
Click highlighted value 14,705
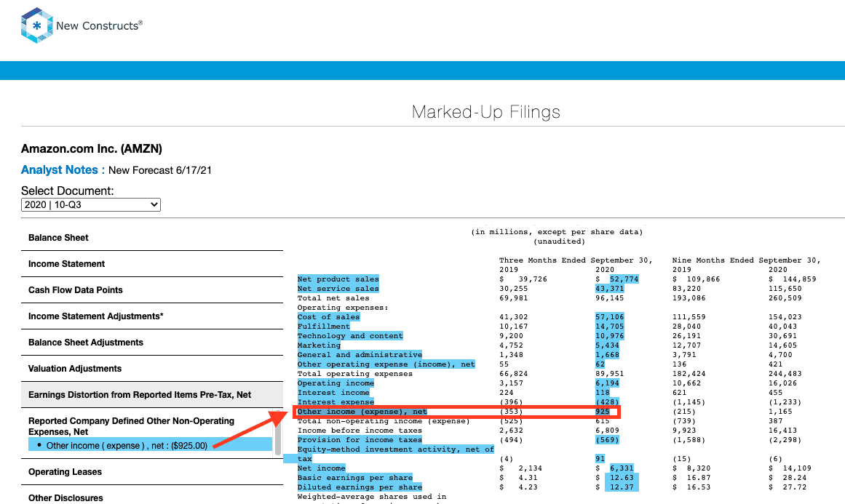pos(609,327)
